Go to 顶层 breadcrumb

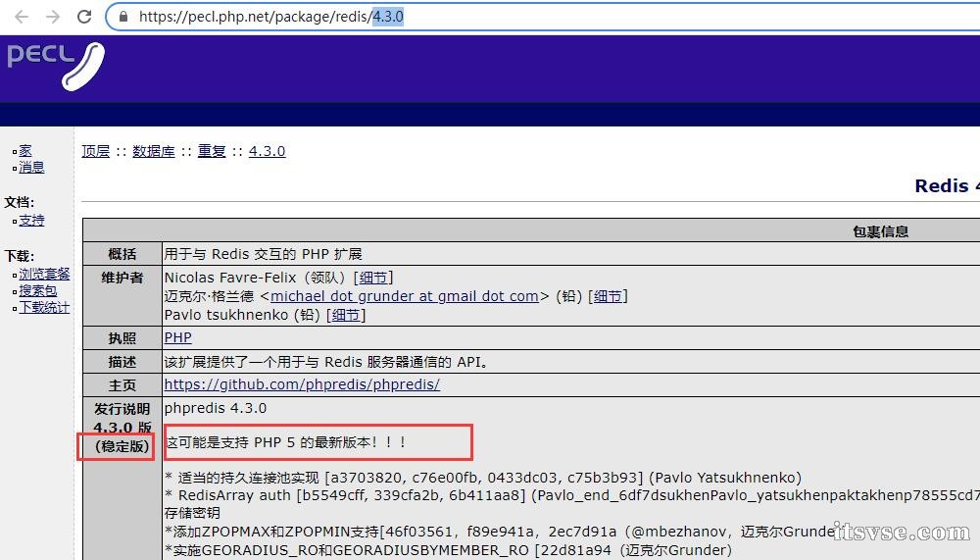(96, 151)
